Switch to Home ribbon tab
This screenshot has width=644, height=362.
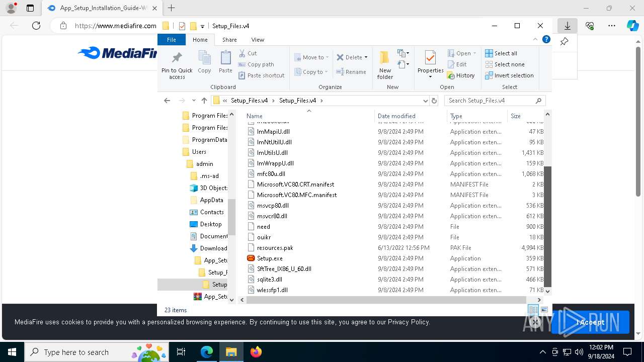coord(200,40)
